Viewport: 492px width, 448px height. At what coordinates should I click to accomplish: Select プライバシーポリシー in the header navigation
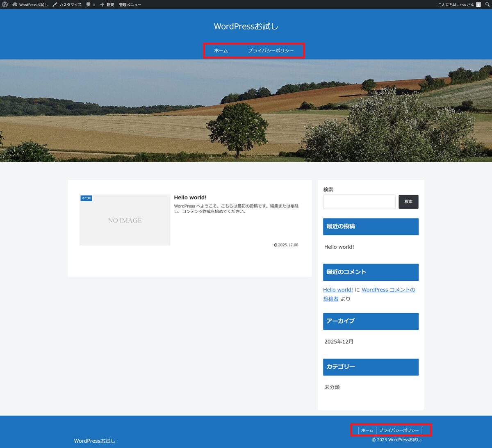click(x=271, y=50)
